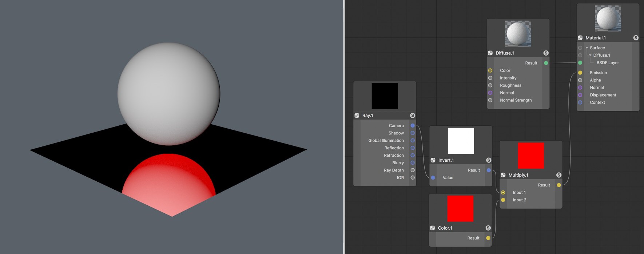Click the BSDF Layer entry in Material.1

click(x=608, y=63)
